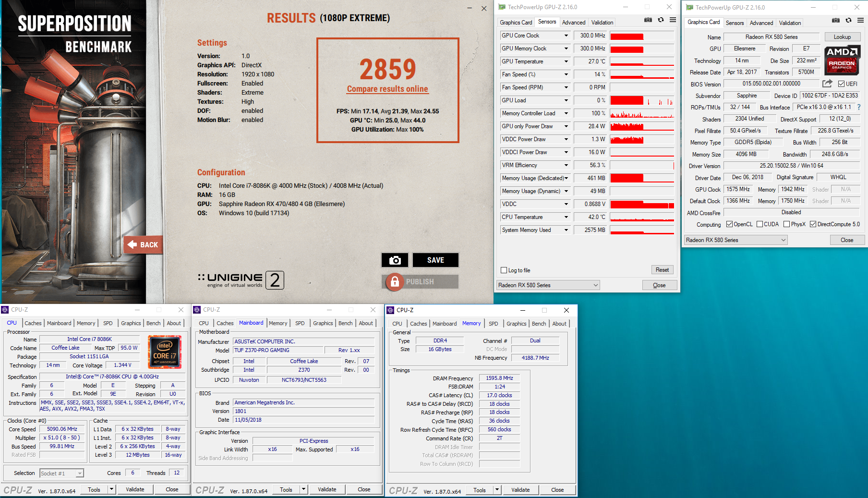The width and height of the screenshot is (868, 498).
Task: Click the Core Speed 5090.06 MHz field
Action: [62, 429]
